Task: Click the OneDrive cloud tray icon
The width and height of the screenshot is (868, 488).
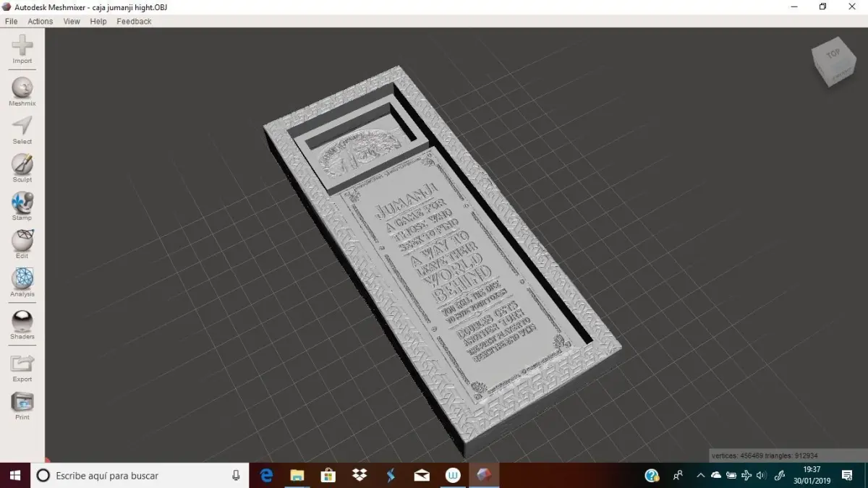Action: tap(716, 475)
